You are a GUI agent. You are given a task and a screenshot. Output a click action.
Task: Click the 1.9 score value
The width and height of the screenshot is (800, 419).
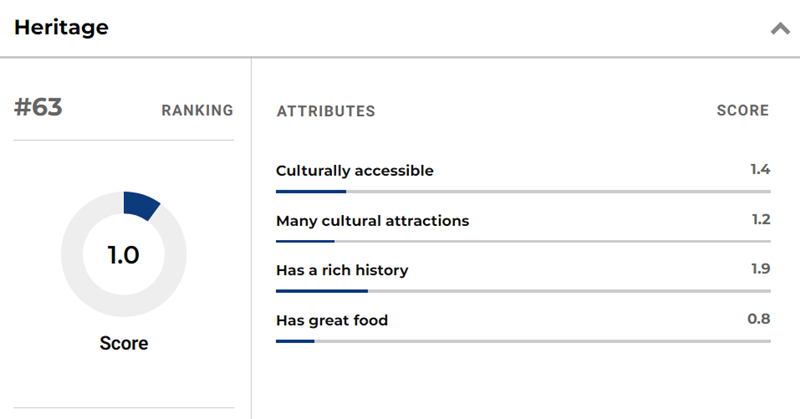760,270
